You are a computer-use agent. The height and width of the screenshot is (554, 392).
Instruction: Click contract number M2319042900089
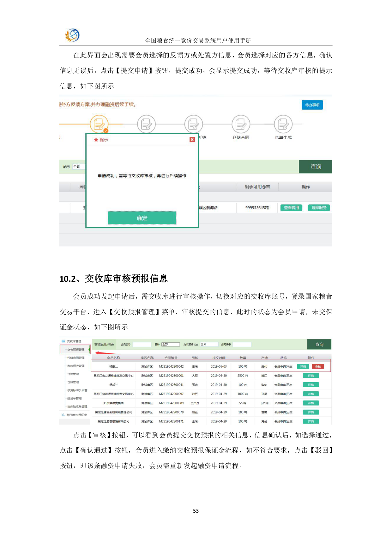171,403
